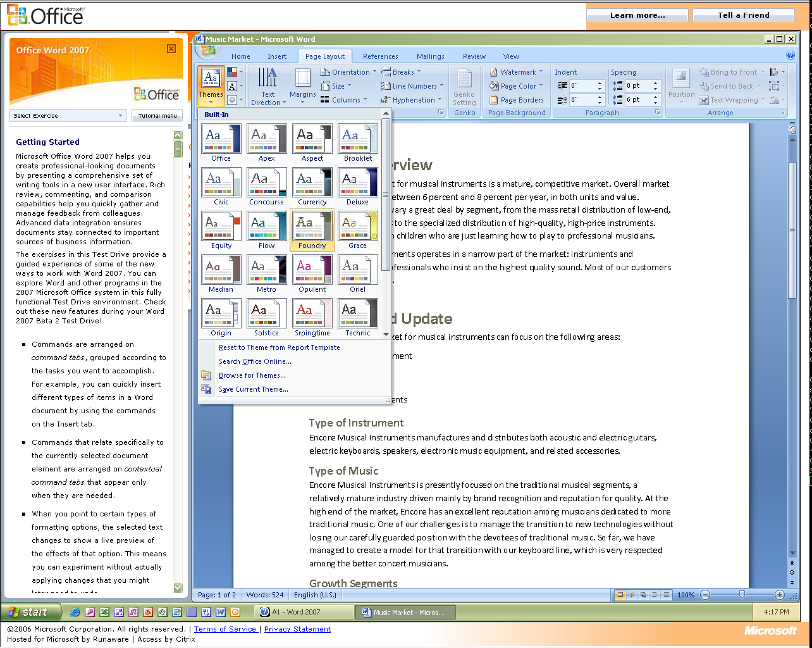
Task: Expand Text Direction options
Action: pos(268,86)
